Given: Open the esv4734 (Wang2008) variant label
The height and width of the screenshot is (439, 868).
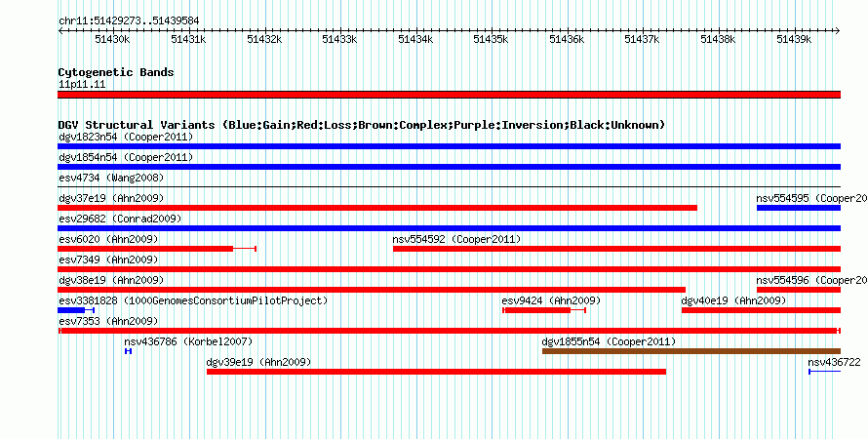Looking at the screenshot, I should [x=111, y=179].
